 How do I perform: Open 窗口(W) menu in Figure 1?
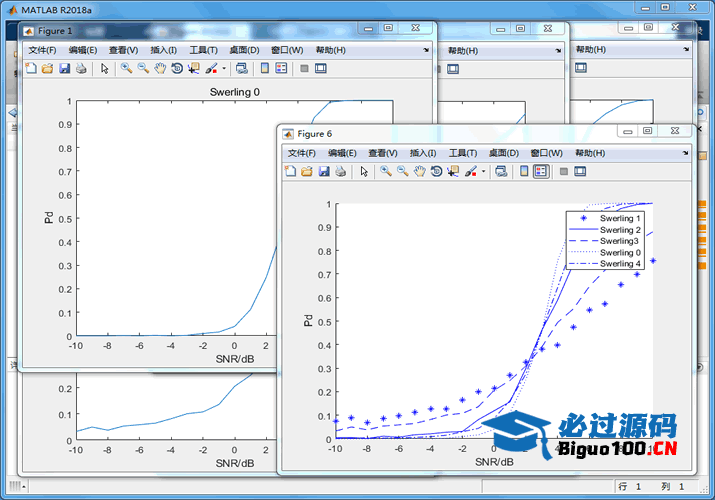pos(287,50)
